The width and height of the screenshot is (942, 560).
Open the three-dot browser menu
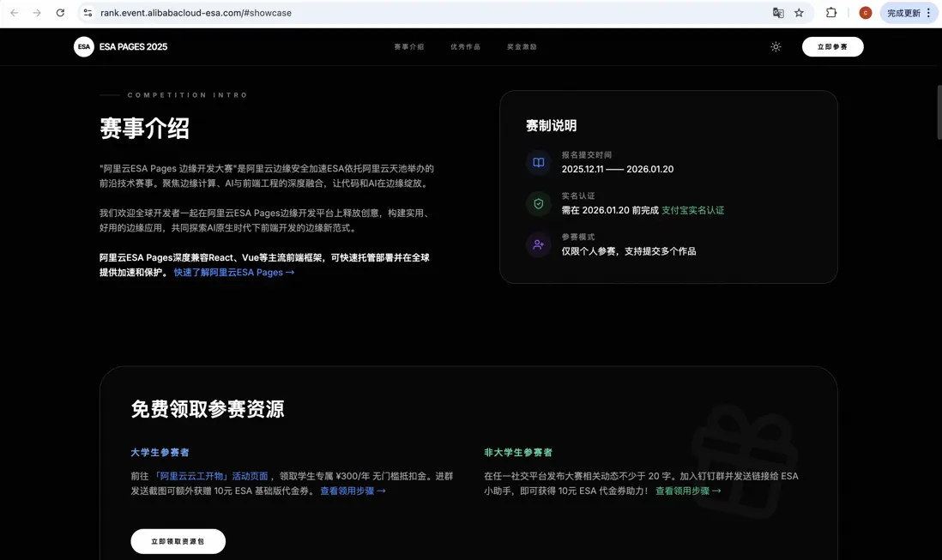929,13
